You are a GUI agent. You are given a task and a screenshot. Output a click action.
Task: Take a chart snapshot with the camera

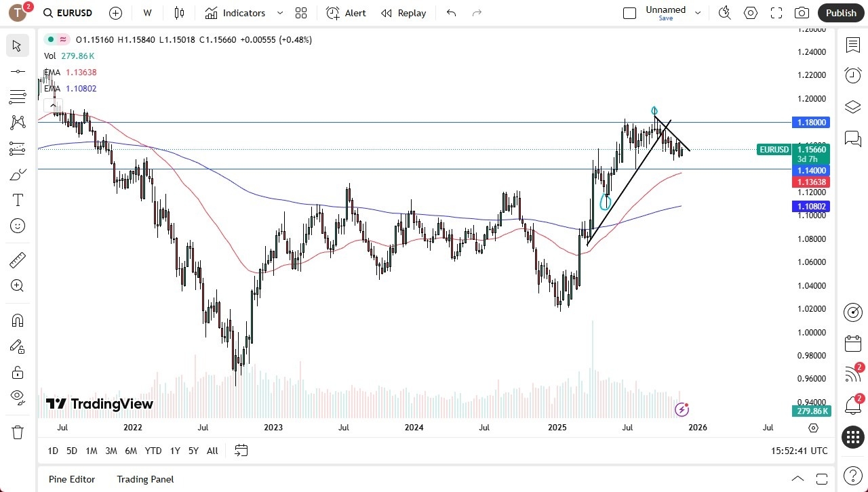coord(801,13)
